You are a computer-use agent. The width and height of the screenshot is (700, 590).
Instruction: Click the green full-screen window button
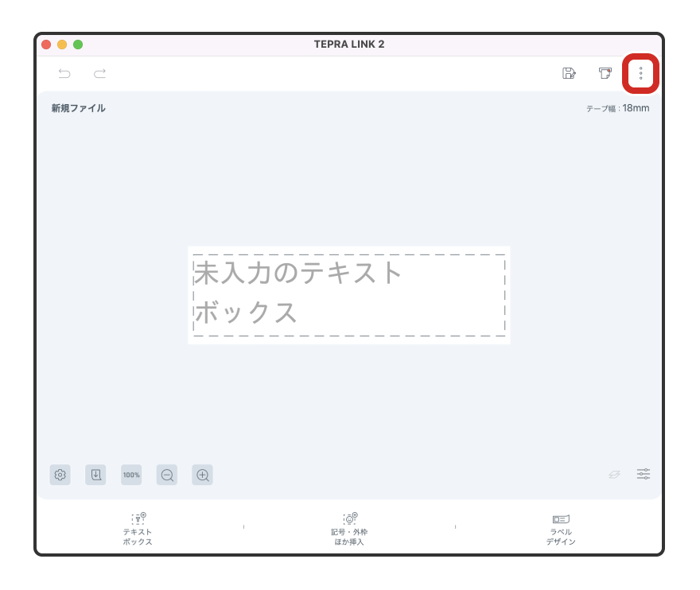coord(78,45)
